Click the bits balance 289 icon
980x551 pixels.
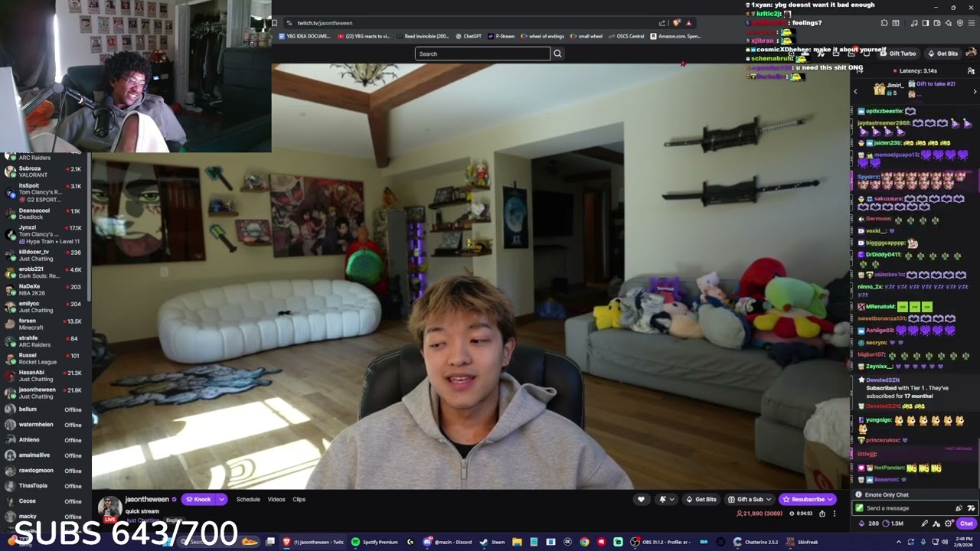point(869,523)
